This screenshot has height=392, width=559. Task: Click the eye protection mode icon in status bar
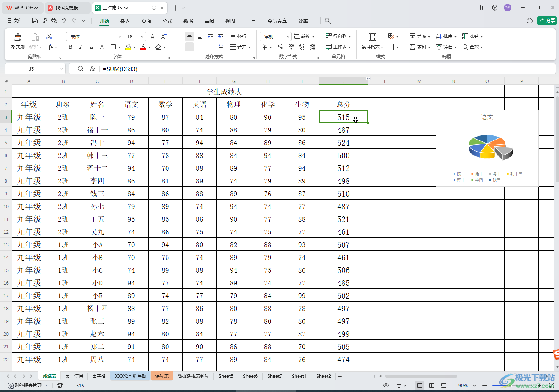pos(386,386)
